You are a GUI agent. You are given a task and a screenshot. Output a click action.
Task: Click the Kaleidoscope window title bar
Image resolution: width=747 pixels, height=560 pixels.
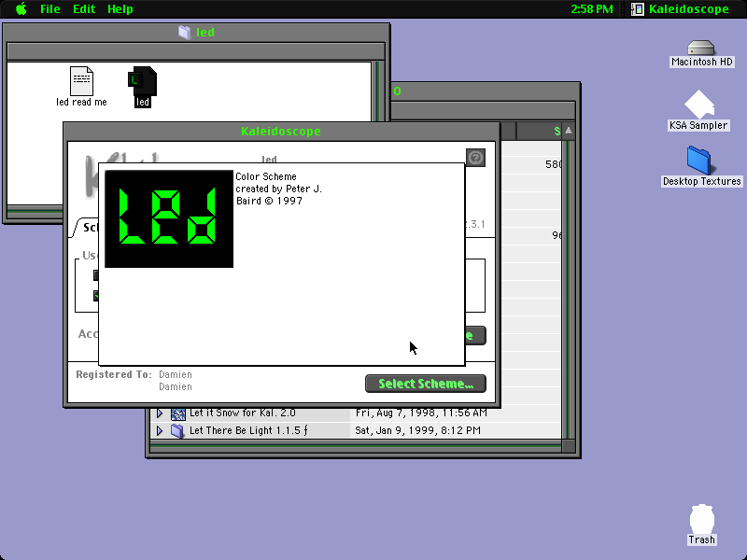click(x=281, y=132)
